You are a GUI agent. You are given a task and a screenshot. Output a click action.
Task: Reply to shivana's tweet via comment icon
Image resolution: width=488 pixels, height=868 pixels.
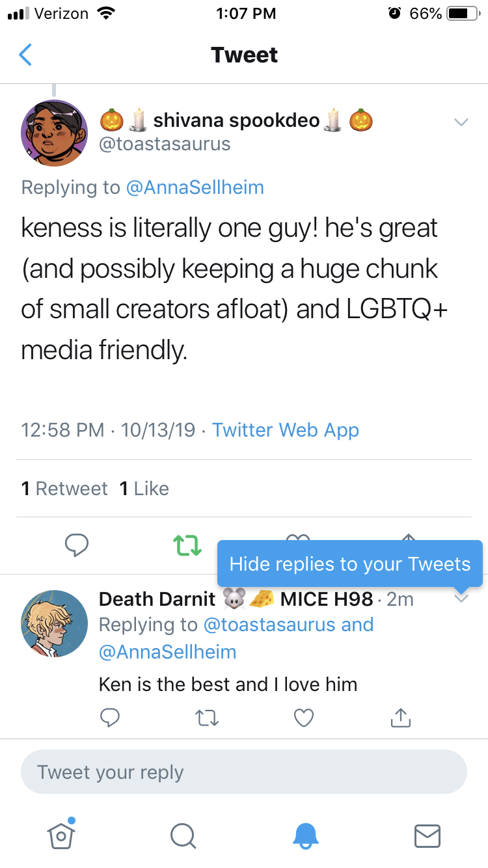click(76, 545)
